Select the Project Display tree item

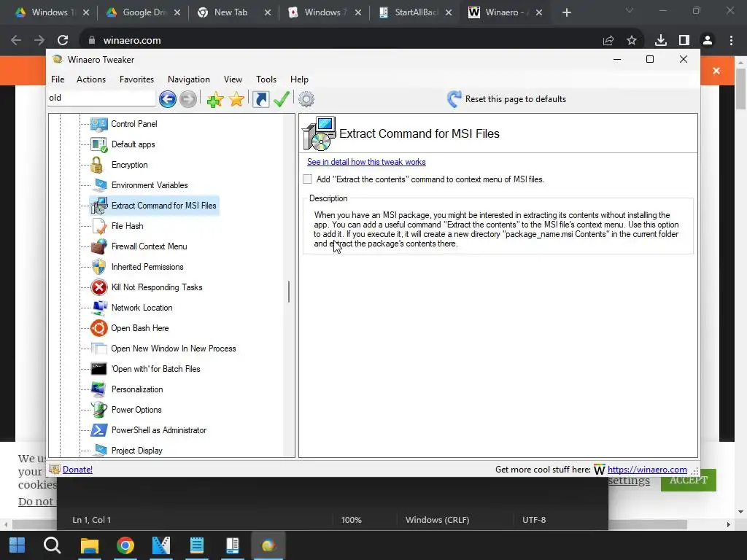click(x=136, y=451)
